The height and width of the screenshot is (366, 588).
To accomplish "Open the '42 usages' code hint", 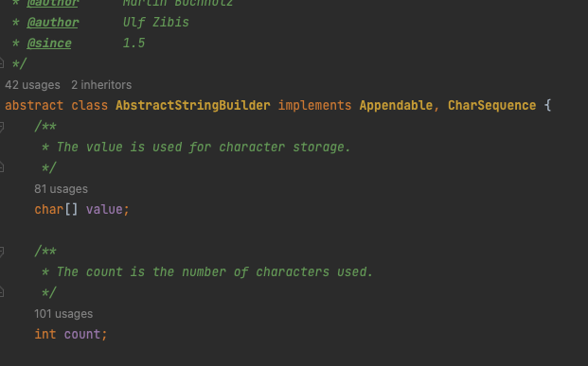I will tap(32, 85).
